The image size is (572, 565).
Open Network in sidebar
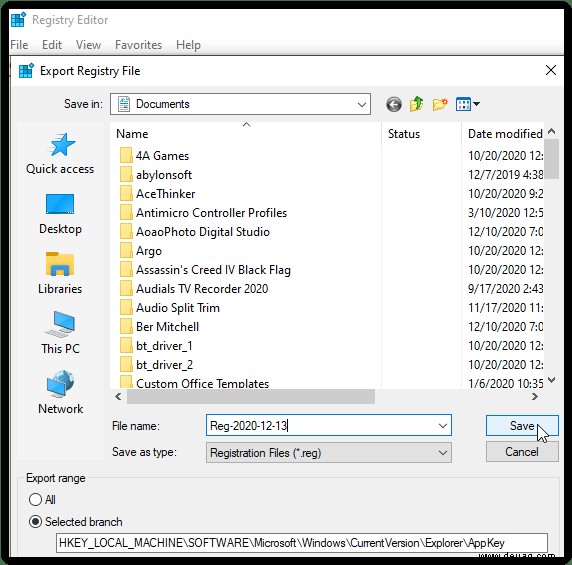[60, 393]
